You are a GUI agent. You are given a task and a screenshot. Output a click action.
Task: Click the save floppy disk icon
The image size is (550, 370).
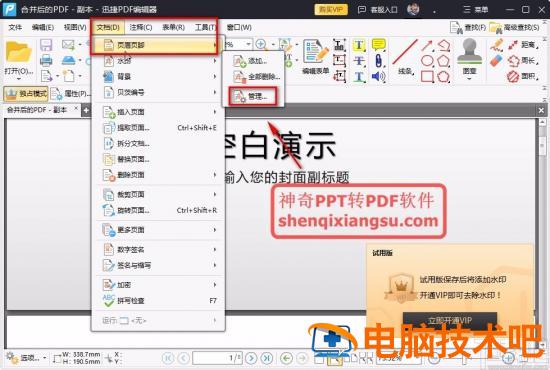click(x=46, y=45)
